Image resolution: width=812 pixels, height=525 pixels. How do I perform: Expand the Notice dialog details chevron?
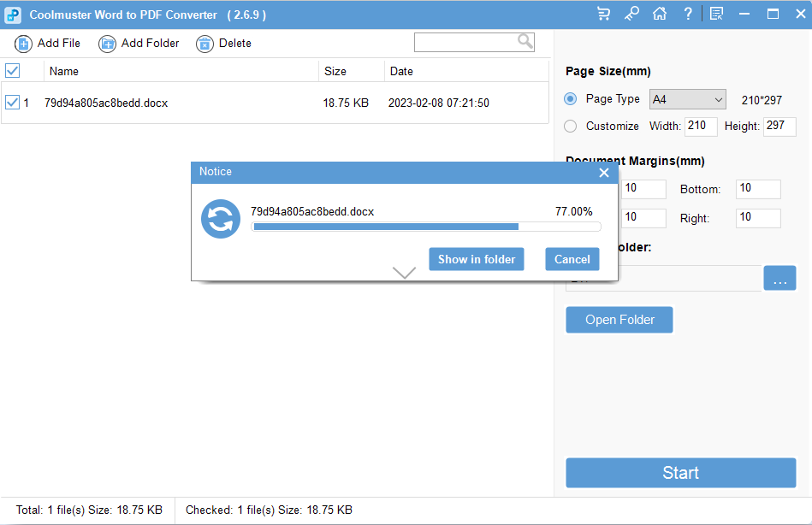point(405,273)
